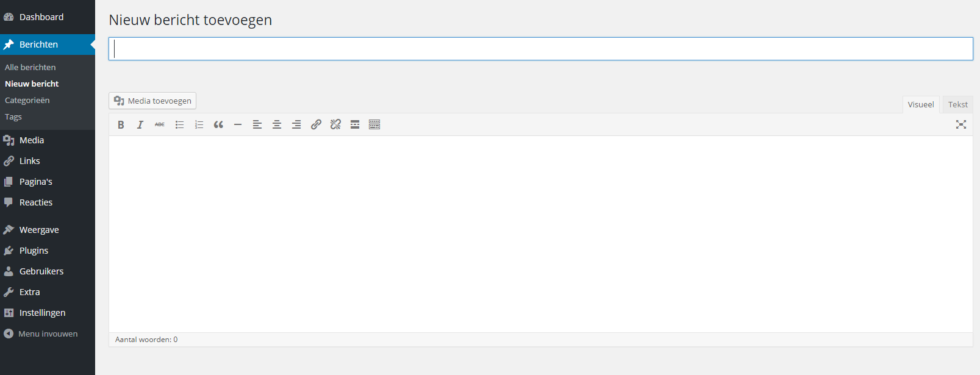Toggle strikethrough text formatting

coord(160,124)
